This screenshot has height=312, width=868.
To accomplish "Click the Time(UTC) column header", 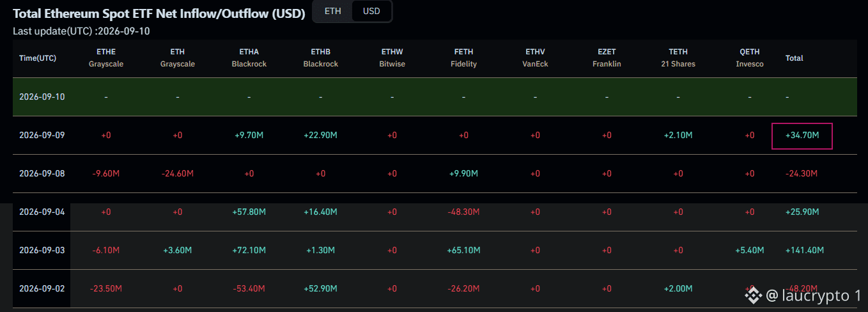I will pyautogui.click(x=38, y=58).
